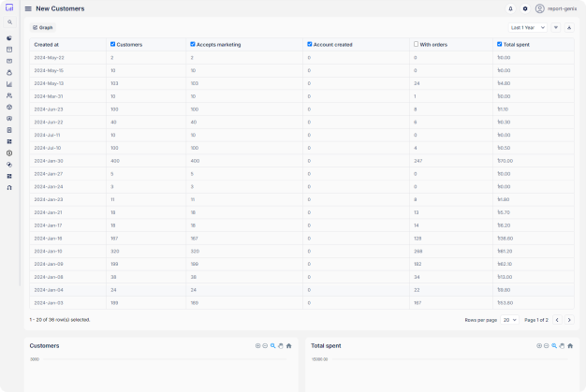Open the Last 1 Year date range dropdown
The image size is (586, 392).
(528, 28)
